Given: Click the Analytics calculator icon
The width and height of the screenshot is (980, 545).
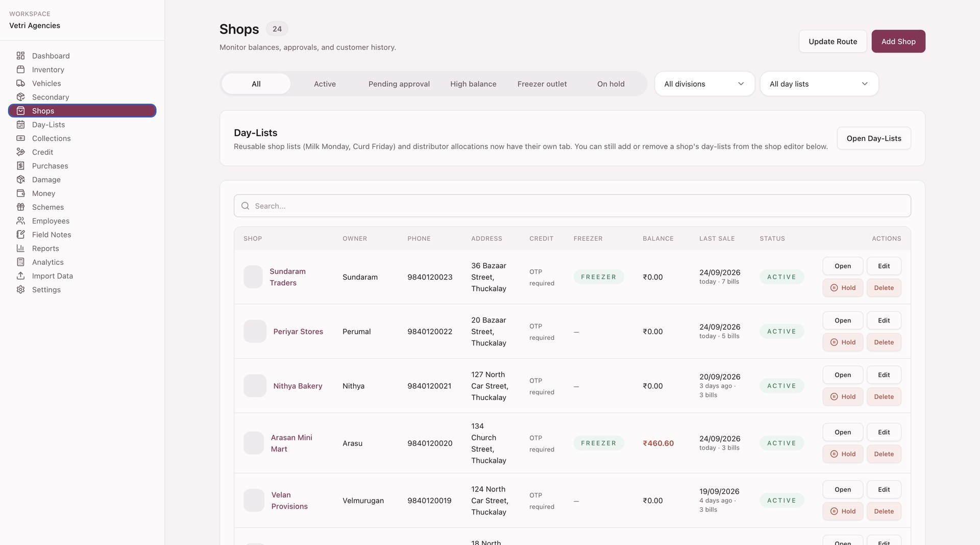Looking at the screenshot, I should pos(20,262).
